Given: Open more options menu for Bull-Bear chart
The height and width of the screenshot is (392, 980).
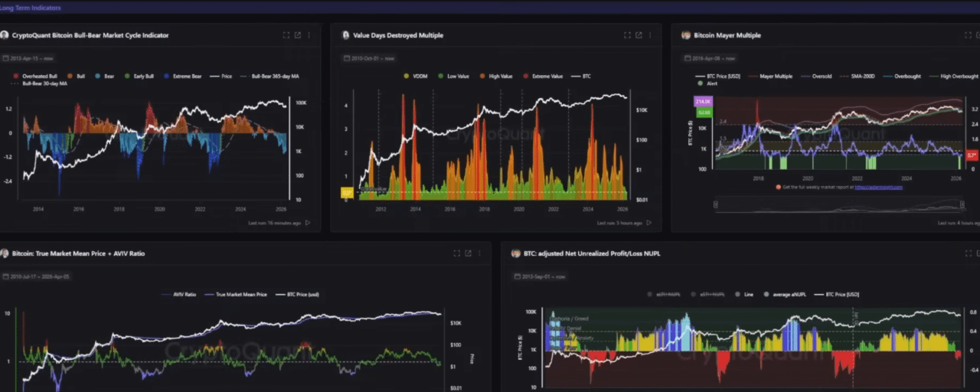Looking at the screenshot, I should (x=309, y=35).
